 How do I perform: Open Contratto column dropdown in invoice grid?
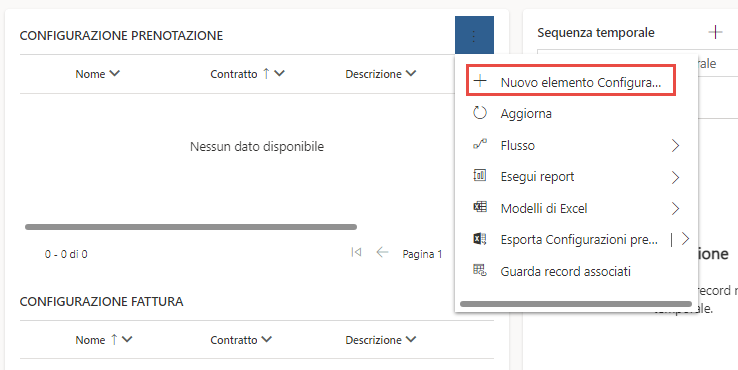pos(266,339)
